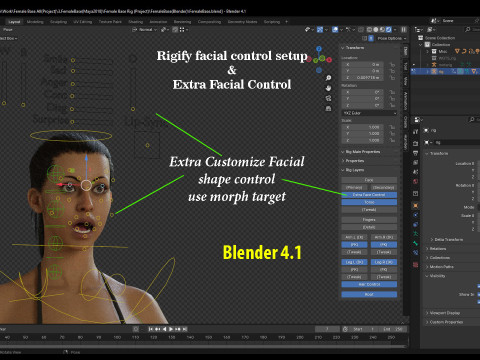
Task: Toggle lock on Scale X
Action: [x=392, y=127]
